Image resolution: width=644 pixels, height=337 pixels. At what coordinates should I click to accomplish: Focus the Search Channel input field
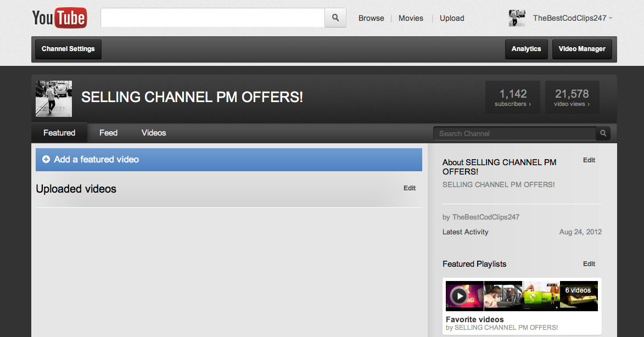coord(514,133)
